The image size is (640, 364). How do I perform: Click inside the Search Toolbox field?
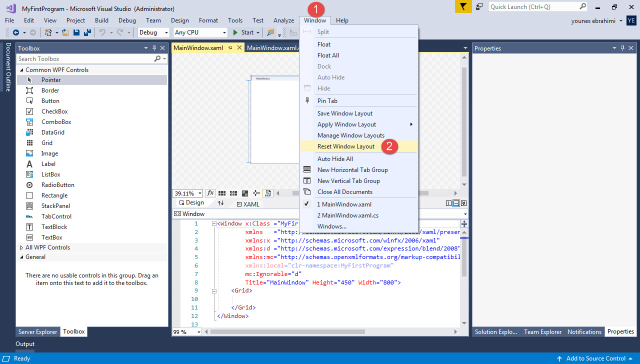pos(75,58)
